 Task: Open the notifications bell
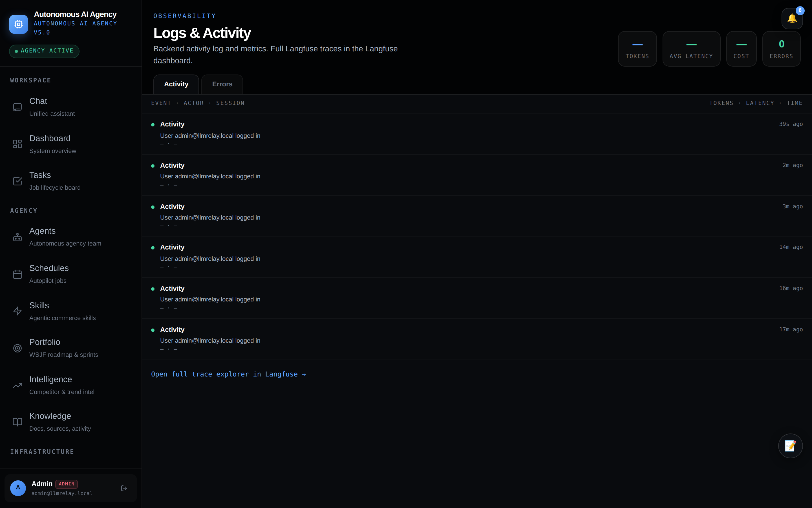point(792,18)
